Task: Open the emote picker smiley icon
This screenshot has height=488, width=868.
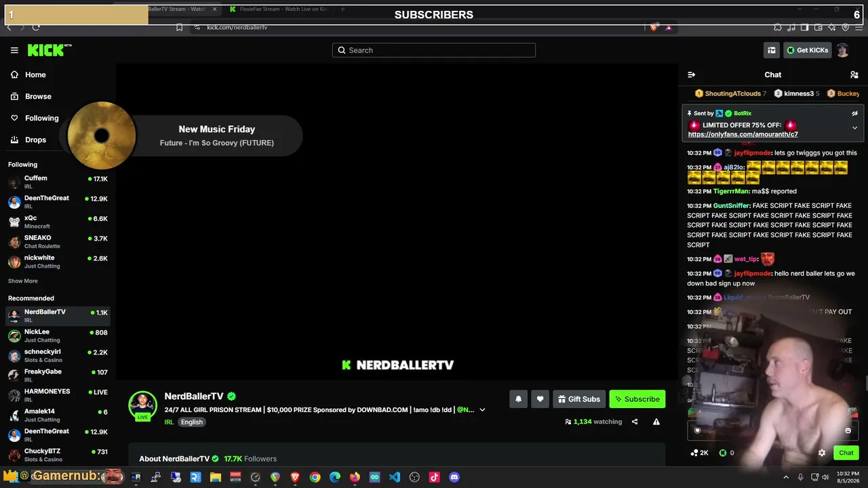Action: pos(848,430)
